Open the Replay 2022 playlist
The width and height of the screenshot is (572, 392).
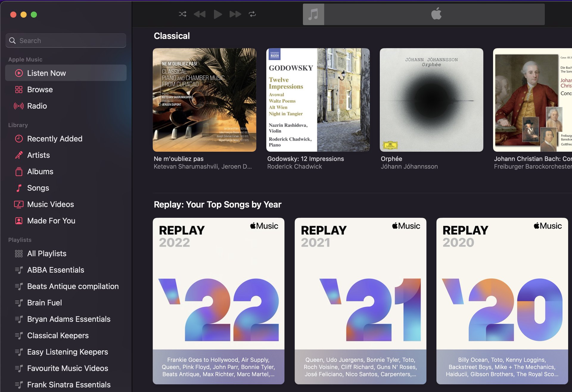click(x=218, y=301)
